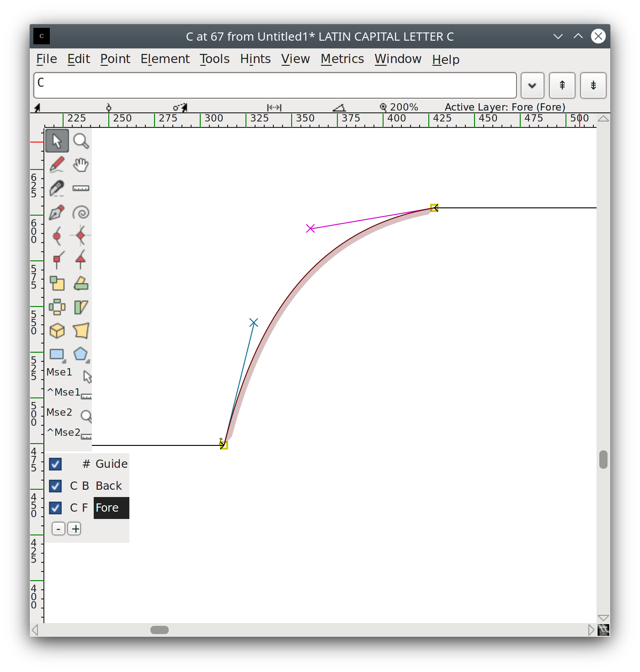Image resolution: width=640 pixels, height=672 pixels.
Task: Click the ^Mse2 ruler tool indicator
Action: coord(69,433)
